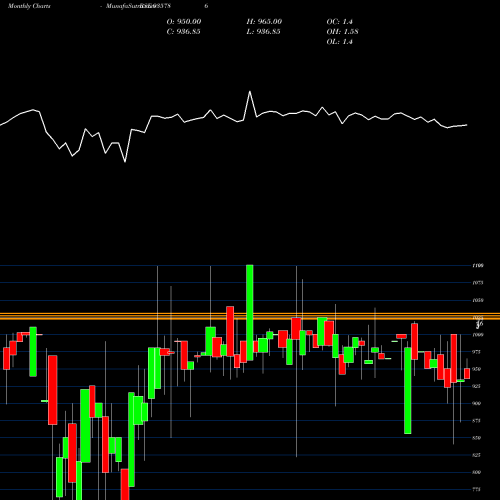Click the 1050 price axis label
The width and height of the screenshot is (500, 500).
(x=478, y=300)
